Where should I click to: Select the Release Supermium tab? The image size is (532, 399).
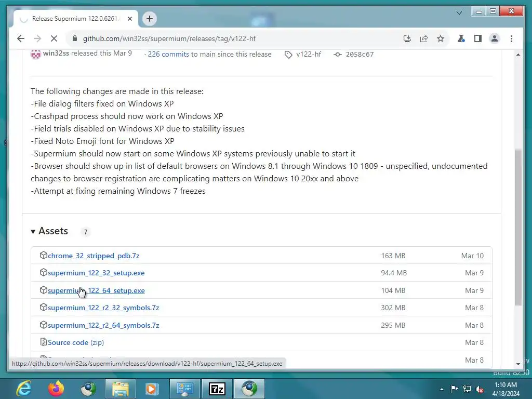pyautogui.click(x=75, y=19)
